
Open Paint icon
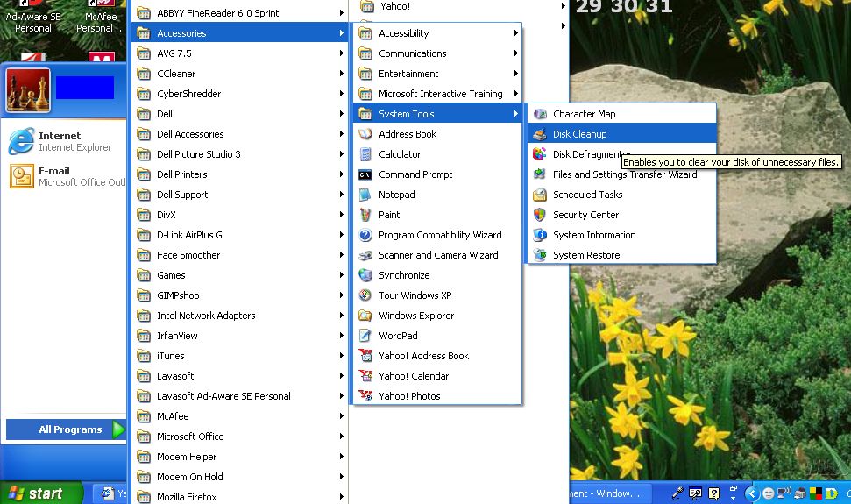coord(365,215)
